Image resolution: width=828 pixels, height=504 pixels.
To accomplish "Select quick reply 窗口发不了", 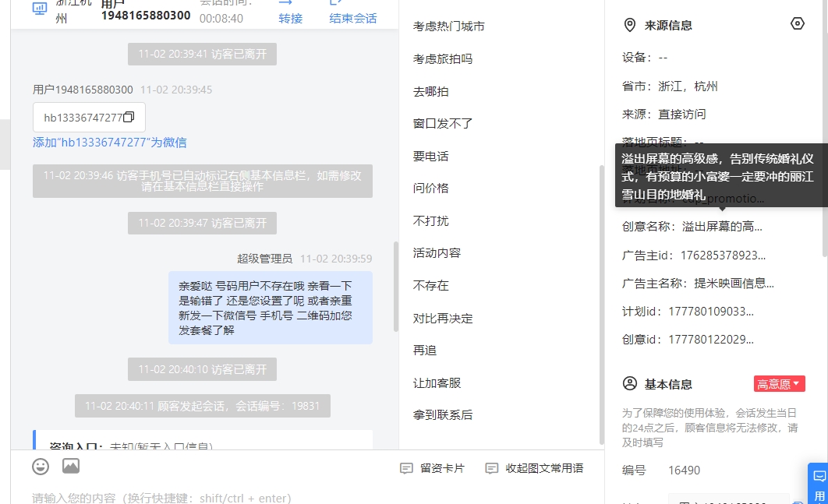I will (x=443, y=124).
